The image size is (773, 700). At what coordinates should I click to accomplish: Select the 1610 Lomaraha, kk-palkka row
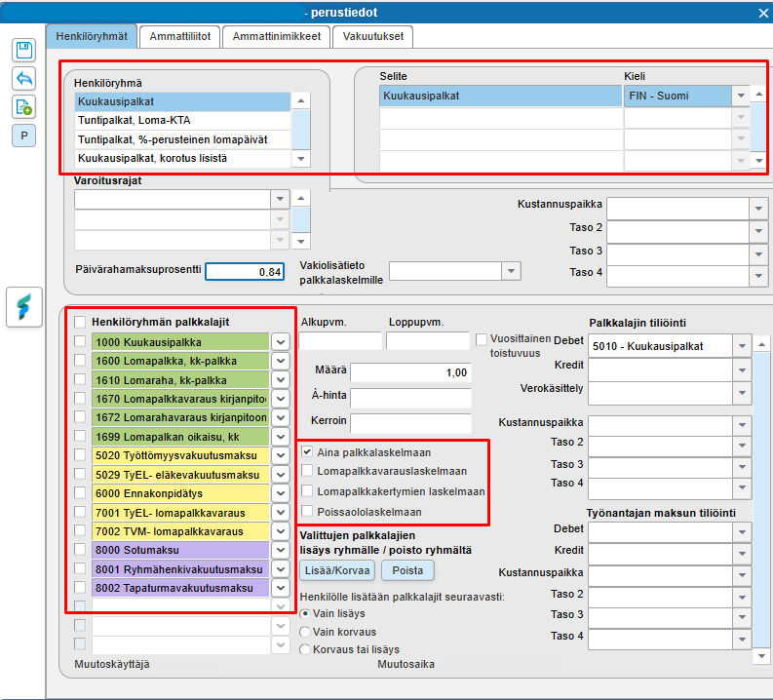point(180,380)
